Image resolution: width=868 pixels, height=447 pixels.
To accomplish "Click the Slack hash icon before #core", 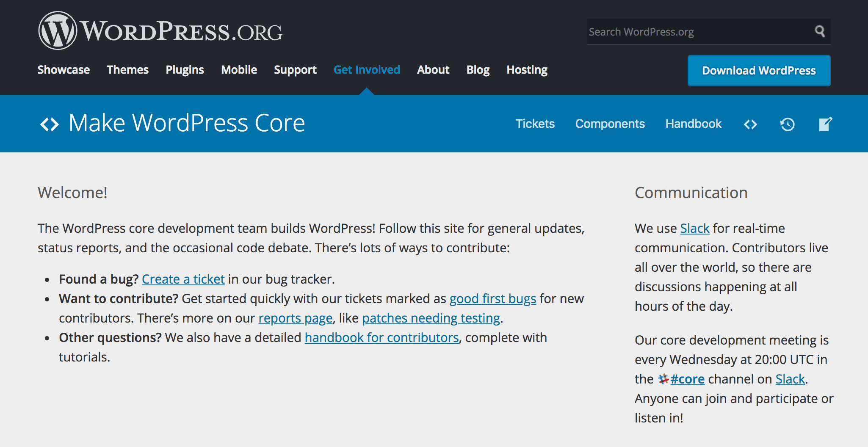I will pyautogui.click(x=663, y=379).
